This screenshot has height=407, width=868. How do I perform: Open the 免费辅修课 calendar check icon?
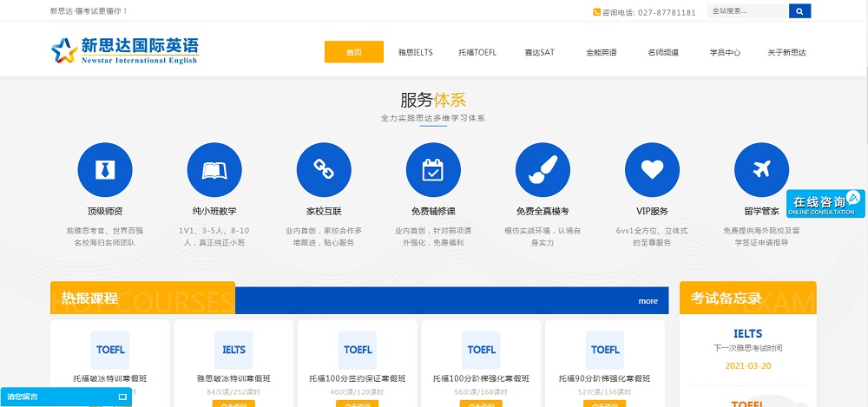433,169
